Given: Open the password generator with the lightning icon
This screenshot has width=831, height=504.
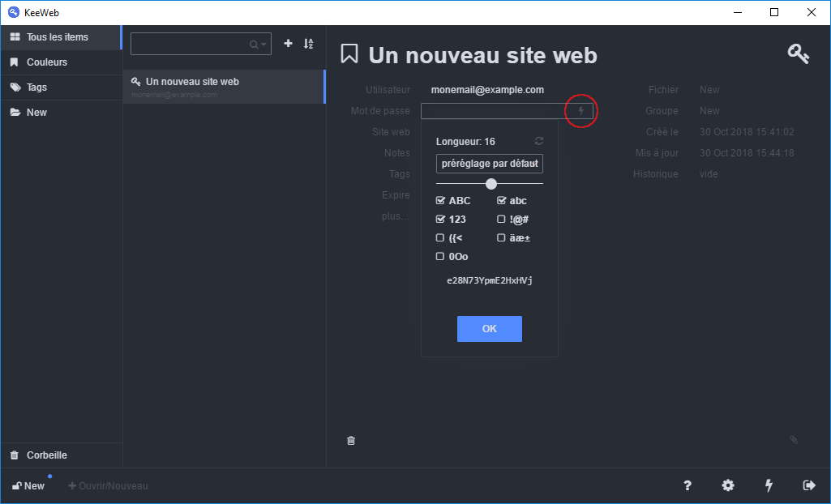Looking at the screenshot, I should [x=580, y=111].
